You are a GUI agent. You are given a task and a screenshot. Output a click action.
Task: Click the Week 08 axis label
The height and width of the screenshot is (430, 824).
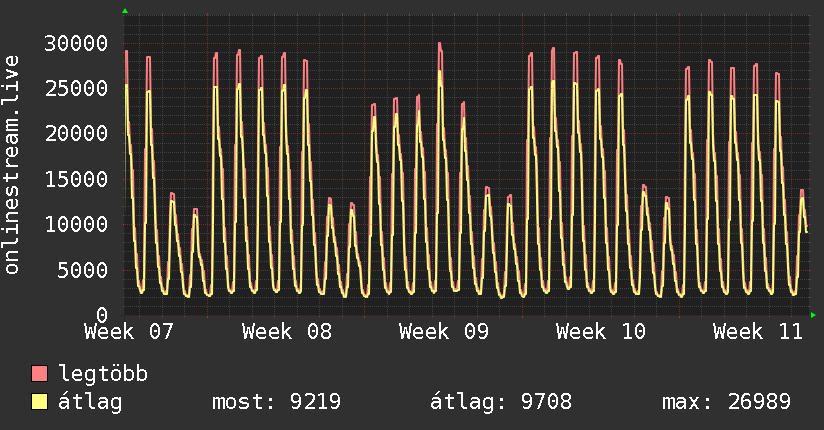click(287, 332)
